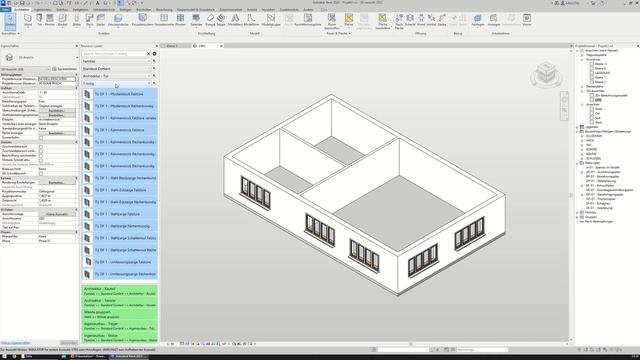Expand the Deckenpläne node in project browser
Image resolution: width=640 pixels, height=360 pixels.
pos(582,87)
